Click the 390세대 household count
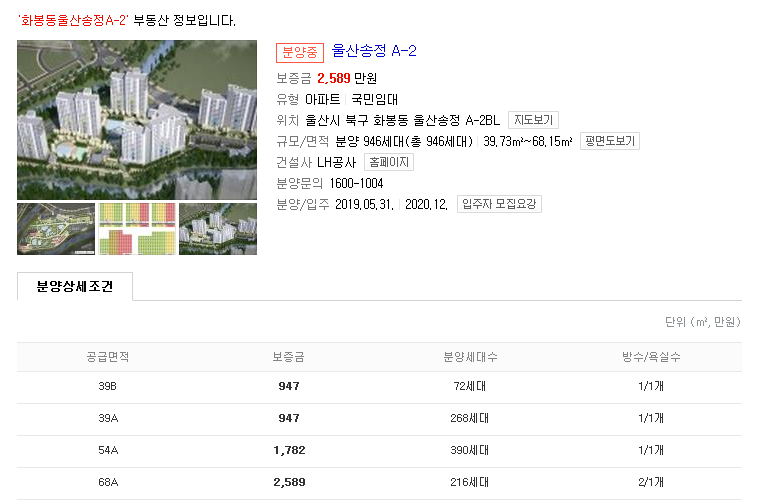The height and width of the screenshot is (504, 770). (x=469, y=450)
